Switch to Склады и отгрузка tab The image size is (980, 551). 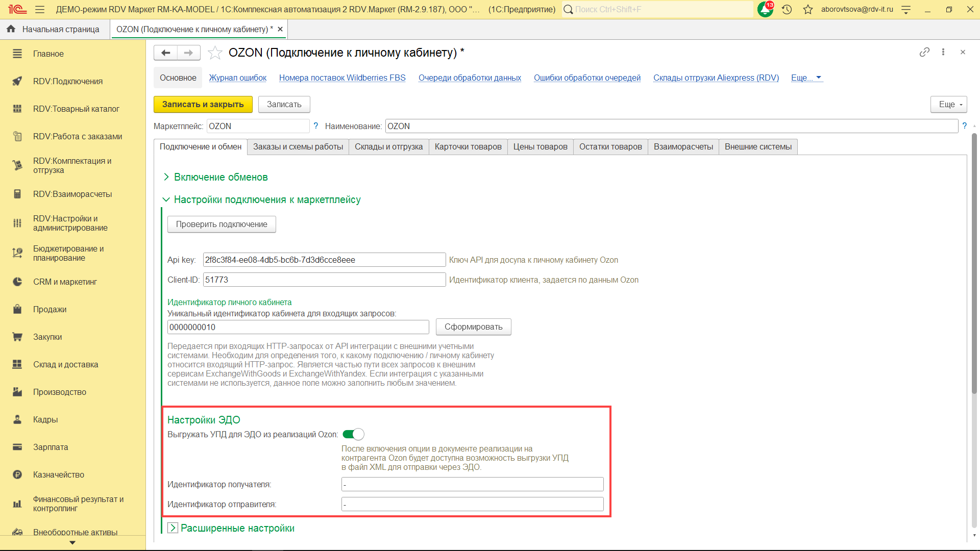(x=388, y=147)
